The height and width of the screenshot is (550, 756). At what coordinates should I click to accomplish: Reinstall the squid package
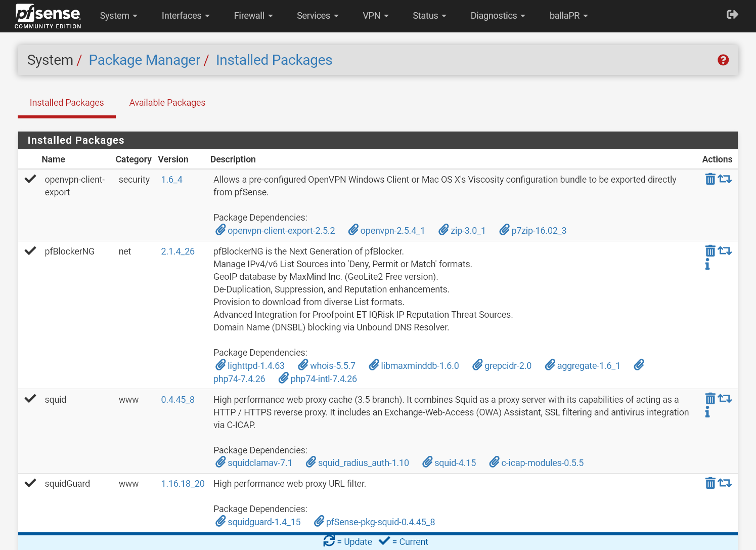(x=725, y=398)
